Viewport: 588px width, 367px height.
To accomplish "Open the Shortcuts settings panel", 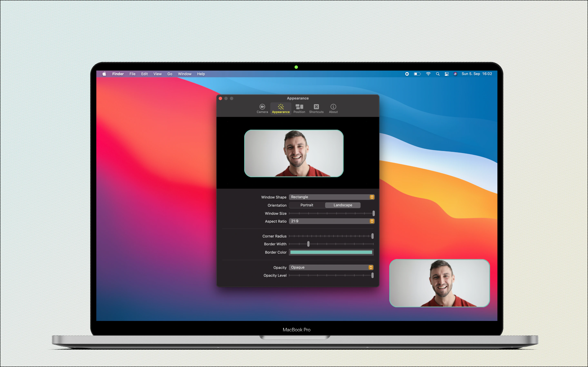I will click(316, 108).
